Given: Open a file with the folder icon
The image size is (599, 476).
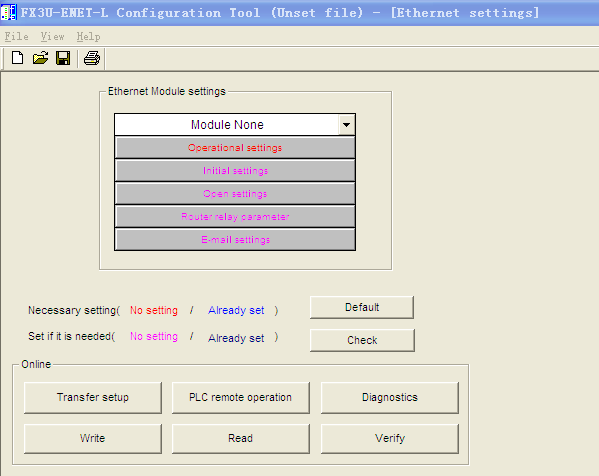Looking at the screenshot, I should coord(40,58).
